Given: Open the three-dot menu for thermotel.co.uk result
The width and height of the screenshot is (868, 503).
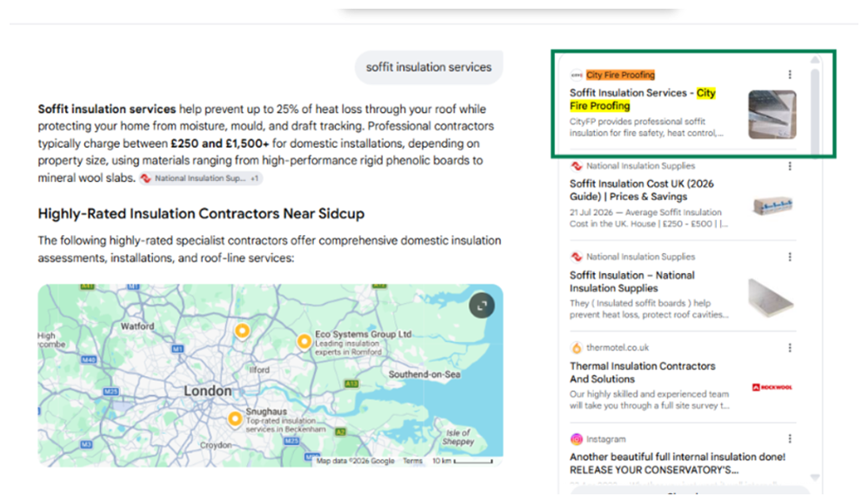Looking at the screenshot, I should 790,347.
